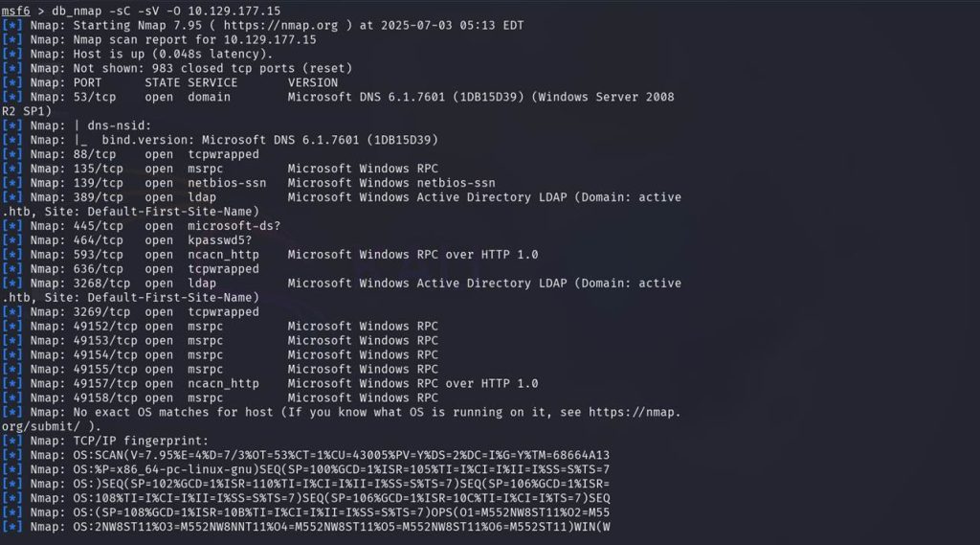Click the [*] marker on TCP/IP fingerprint line
This screenshot has width=980, height=545.
pyautogui.click(x=11, y=442)
